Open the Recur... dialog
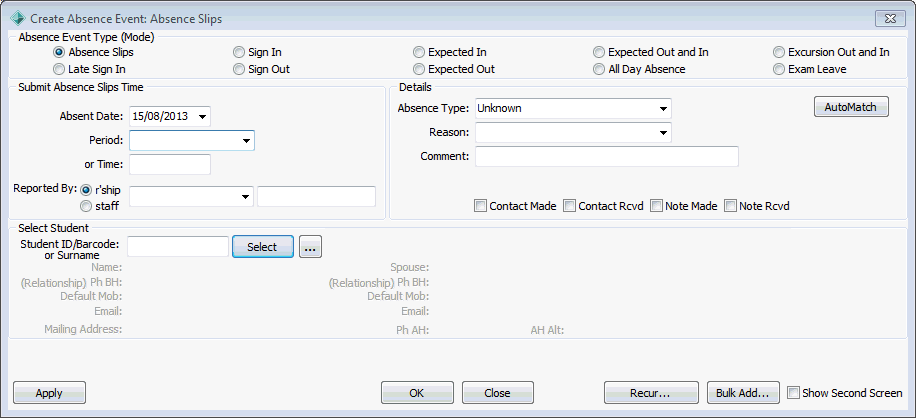Screen dimensions: 916x418 pos(651,393)
